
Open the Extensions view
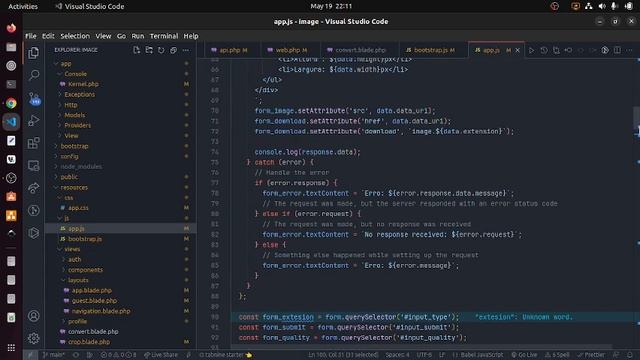pos(34,143)
